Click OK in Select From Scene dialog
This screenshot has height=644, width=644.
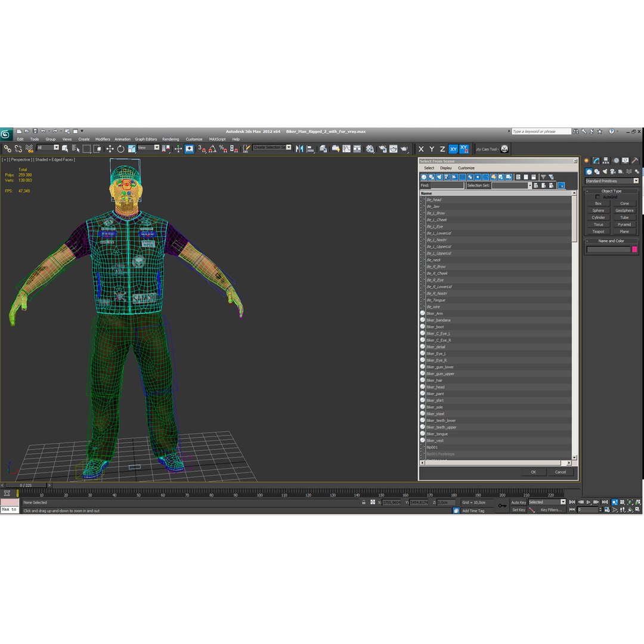coord(533,472)
